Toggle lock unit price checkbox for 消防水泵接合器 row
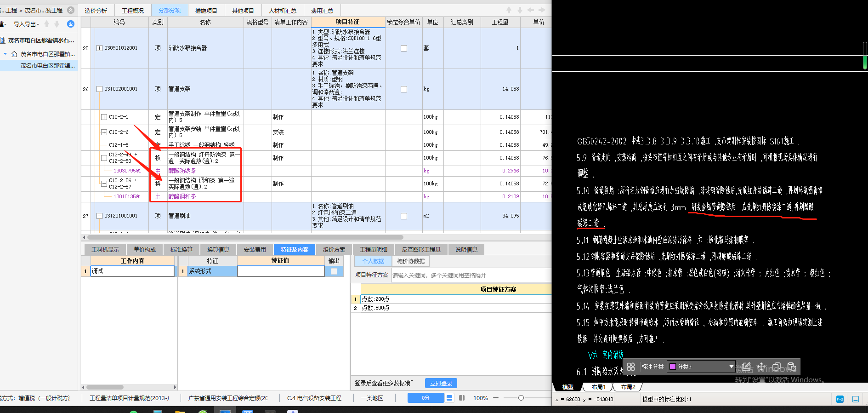 click(404, 48)
